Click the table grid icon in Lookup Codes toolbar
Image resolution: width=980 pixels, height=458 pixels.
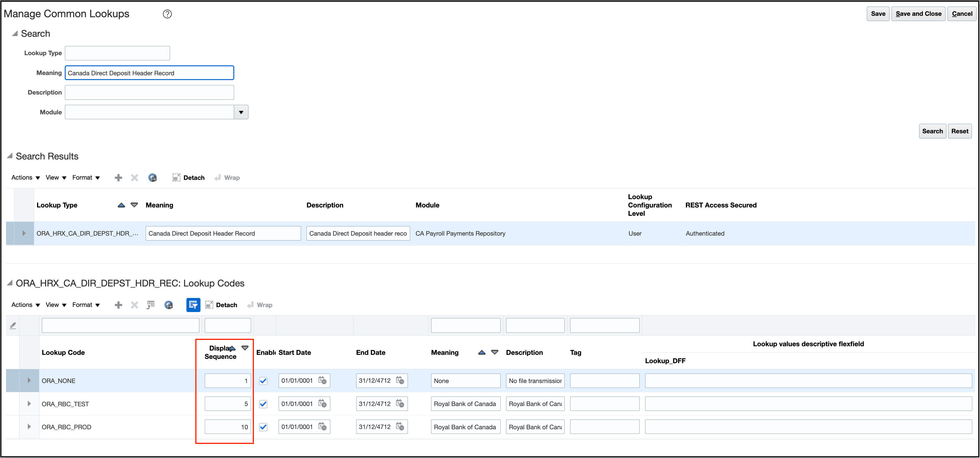151,305
